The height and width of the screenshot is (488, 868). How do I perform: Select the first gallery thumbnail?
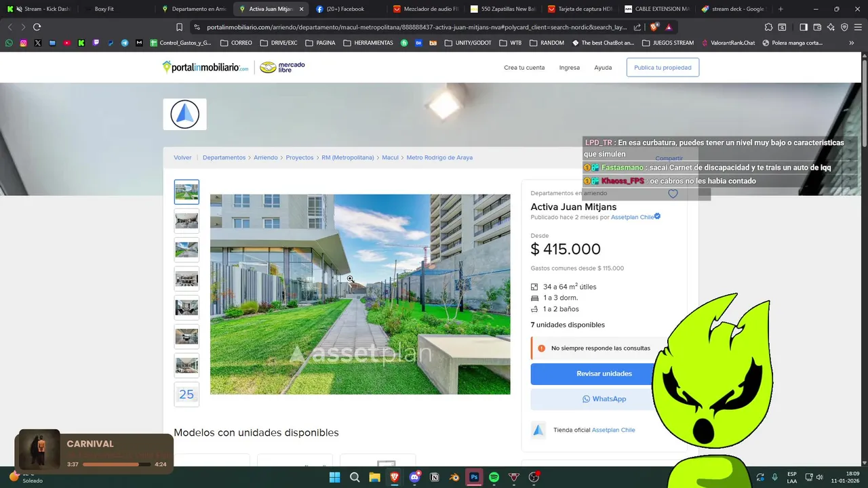(x=186, y=192)
